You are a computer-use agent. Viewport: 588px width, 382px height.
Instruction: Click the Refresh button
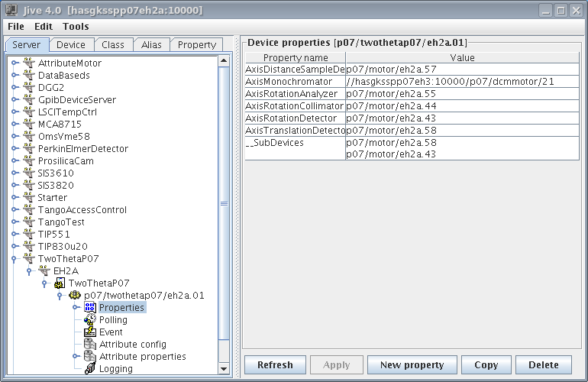coord(275,364)
